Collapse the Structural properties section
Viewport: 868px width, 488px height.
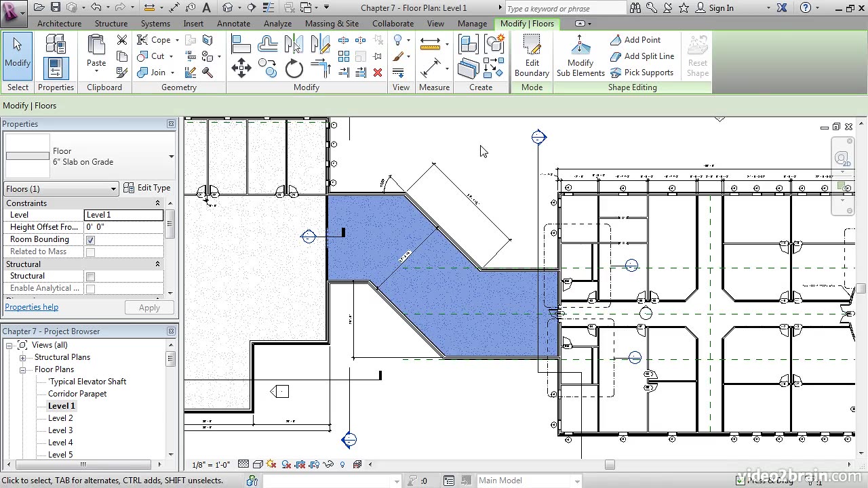[x=157, y=264]
